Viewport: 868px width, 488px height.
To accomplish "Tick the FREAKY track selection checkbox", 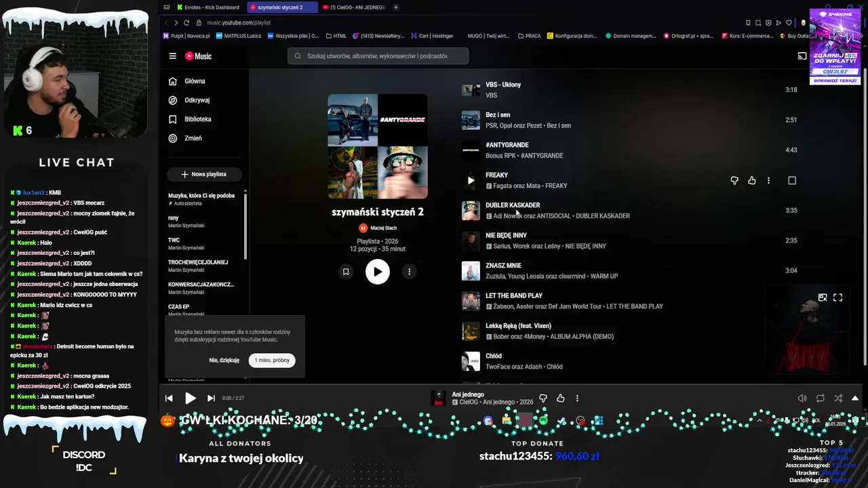I will [792, 180].
